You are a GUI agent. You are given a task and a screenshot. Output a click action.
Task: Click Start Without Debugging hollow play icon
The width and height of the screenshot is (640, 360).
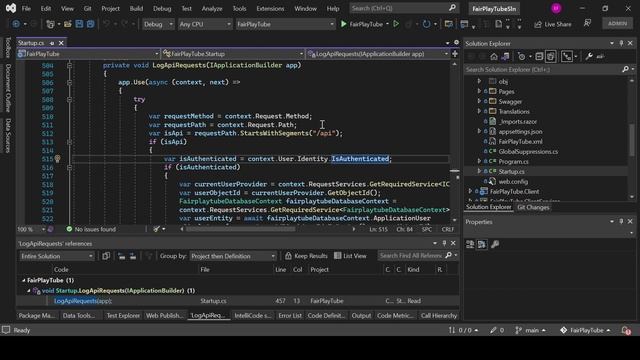(x=396, y=24)
